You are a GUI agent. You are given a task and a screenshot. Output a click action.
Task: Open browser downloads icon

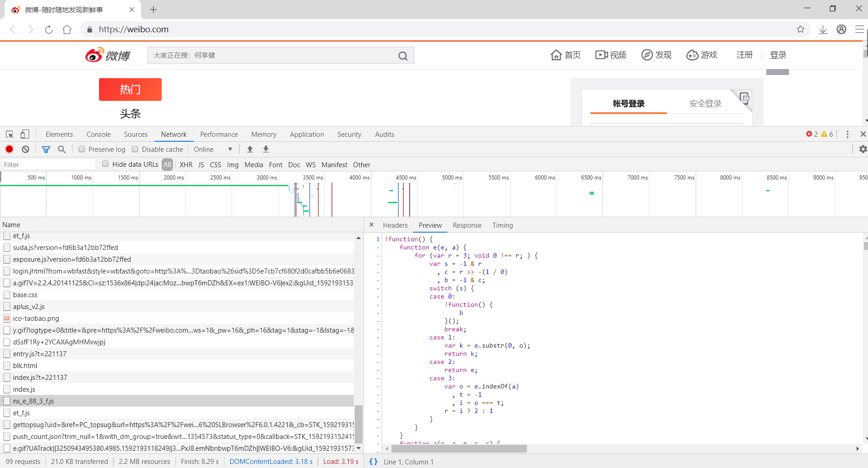click(823, 30)
